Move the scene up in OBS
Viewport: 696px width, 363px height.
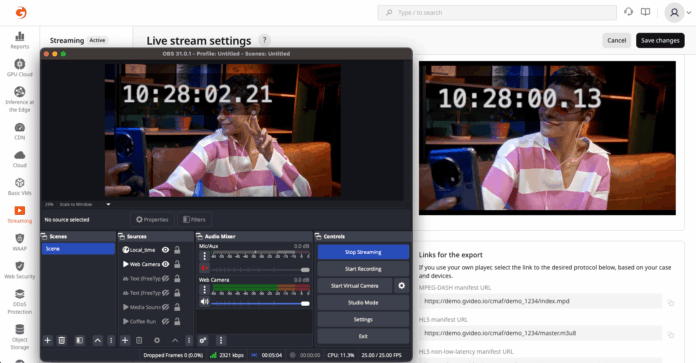[97, 340]
